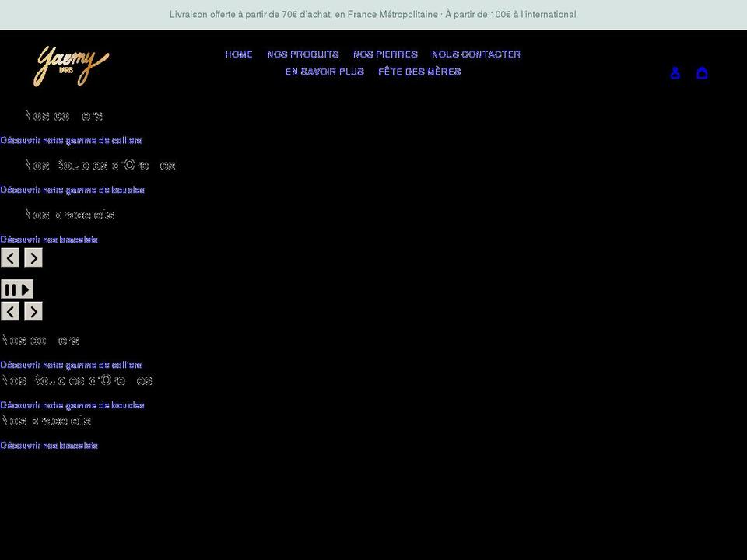Go to the HOME menu item
The image size is (747, 560).
(x=239, y=54)
